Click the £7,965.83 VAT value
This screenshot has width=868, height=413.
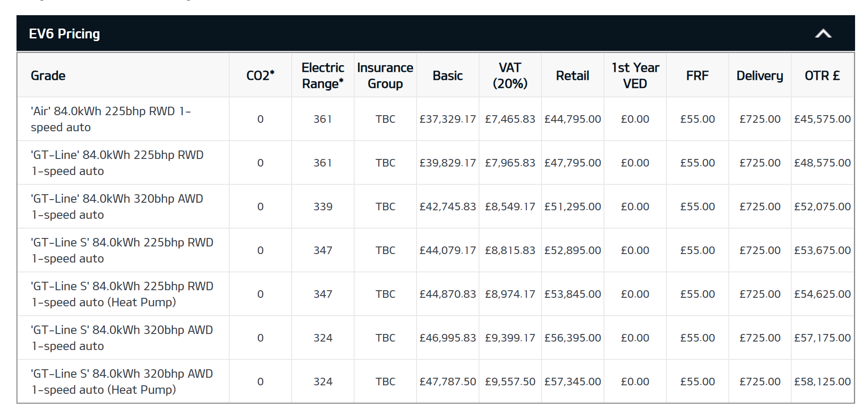tap(510, 163)
